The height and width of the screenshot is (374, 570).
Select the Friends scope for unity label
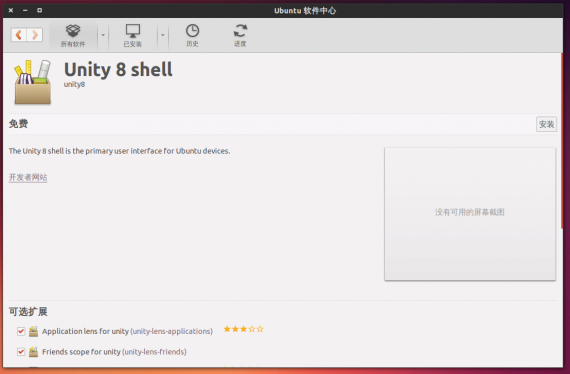click(x=114, y=352)
